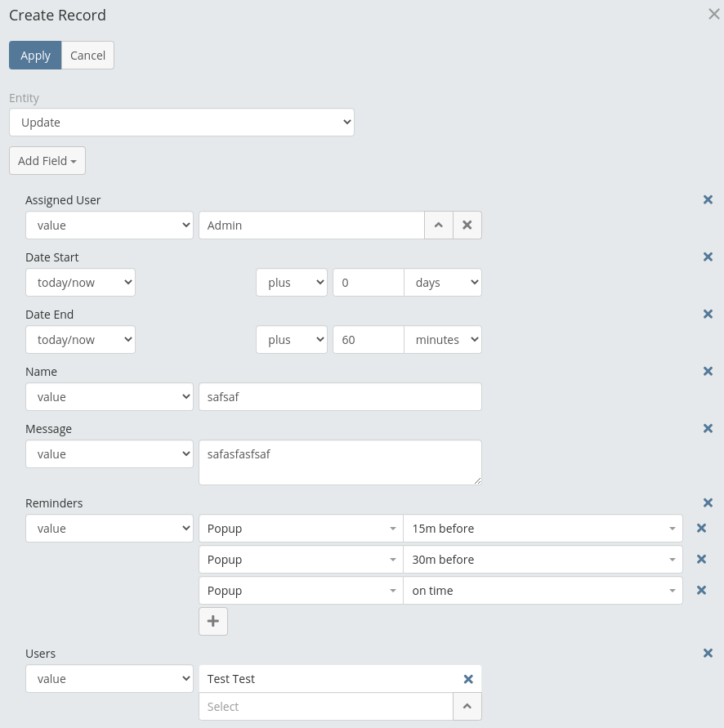The height and width of the screenshot is (728, 724).
Task: Open the Entity dropdown showing Update
Action: [181, 123]
